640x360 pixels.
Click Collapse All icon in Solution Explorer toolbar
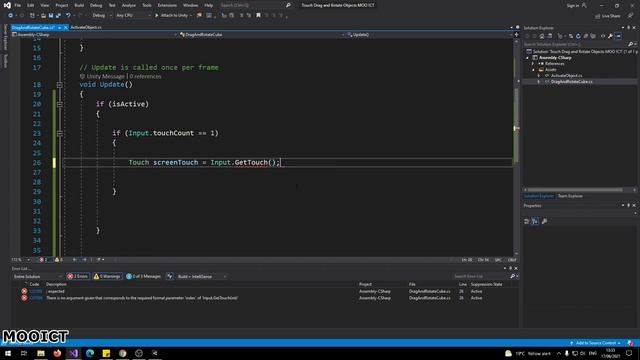click(x=586, y=36)
